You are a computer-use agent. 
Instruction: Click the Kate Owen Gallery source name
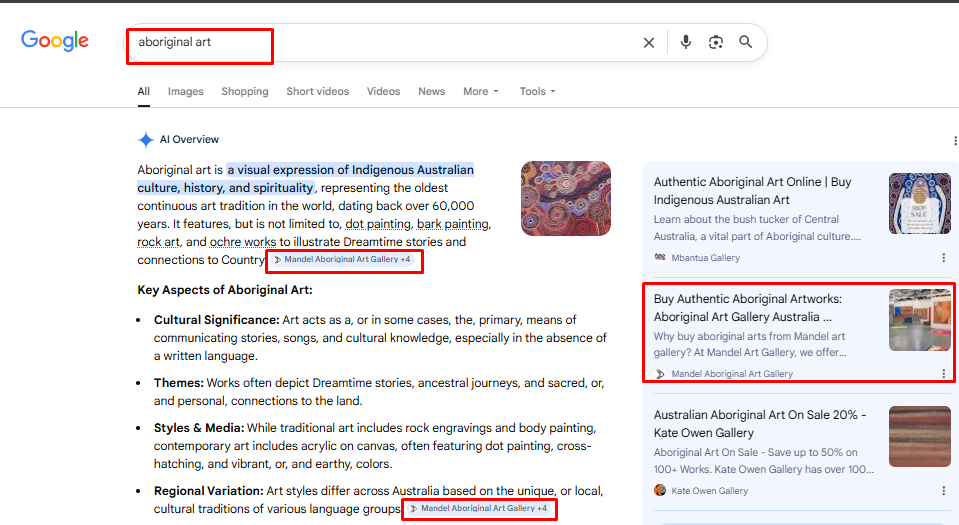[709, 491]
